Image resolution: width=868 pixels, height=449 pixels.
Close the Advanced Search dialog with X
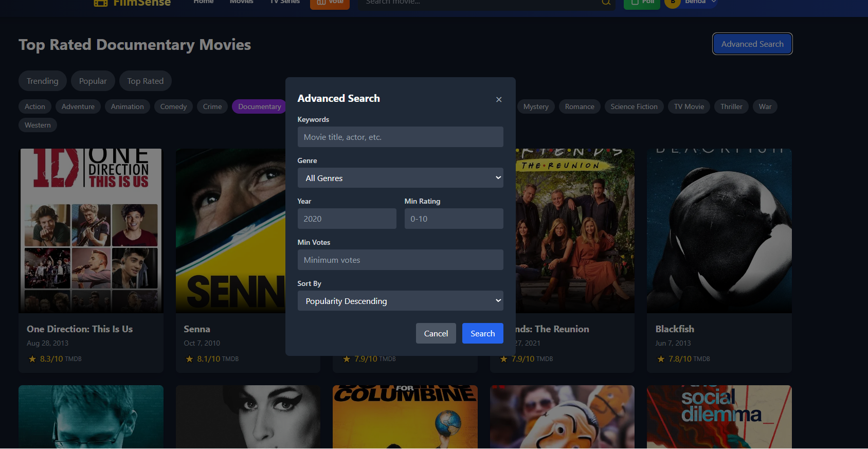499,99
